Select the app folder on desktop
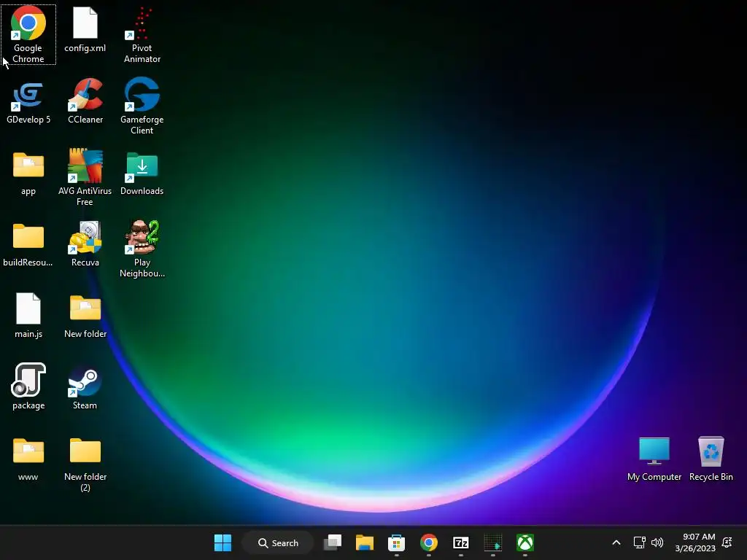Image resolution: width=747 pixels, height=560 pixels. tap(28, 172)
